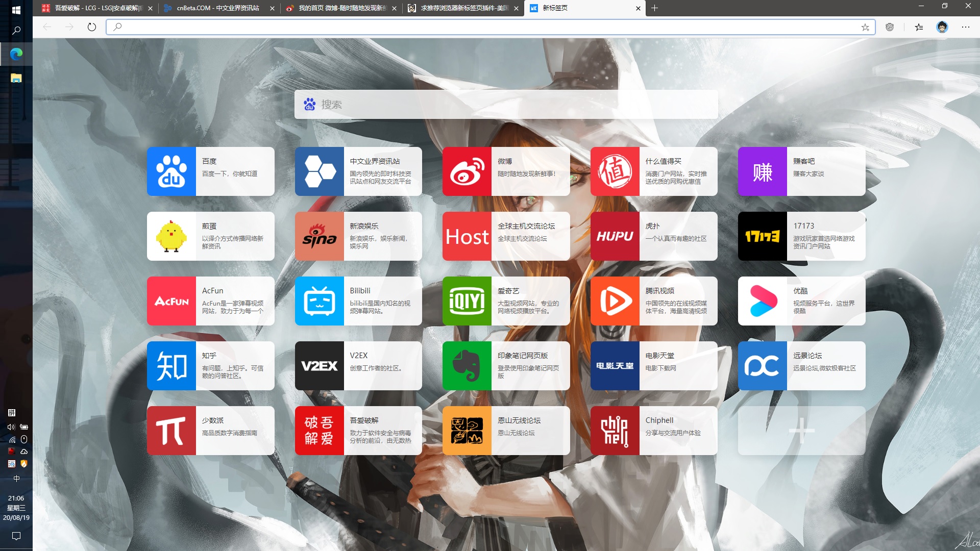
Task: Switch to the cnBeta.COM tab
Action: 218,8
